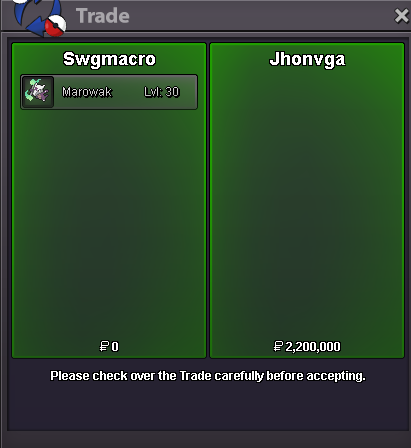
Task: Click the Marowak sprite thumbnail
Action: (37, 92)
